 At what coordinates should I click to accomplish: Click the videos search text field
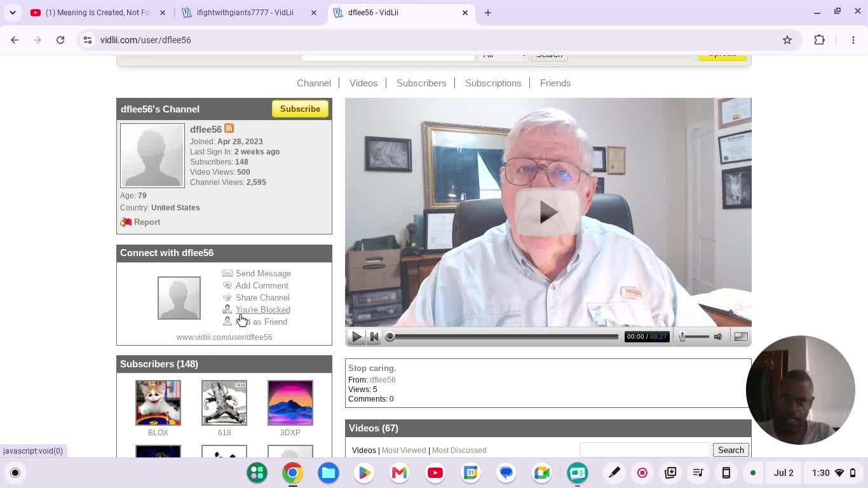(645, 450)
